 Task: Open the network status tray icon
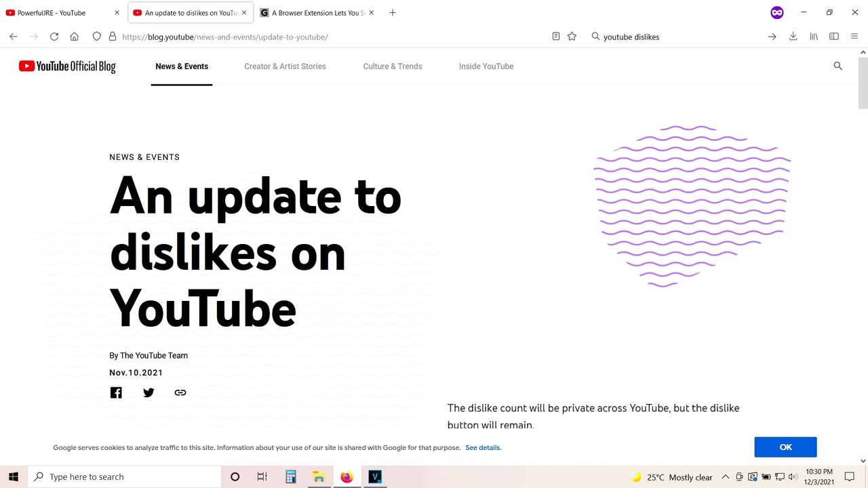click(780, 477)
